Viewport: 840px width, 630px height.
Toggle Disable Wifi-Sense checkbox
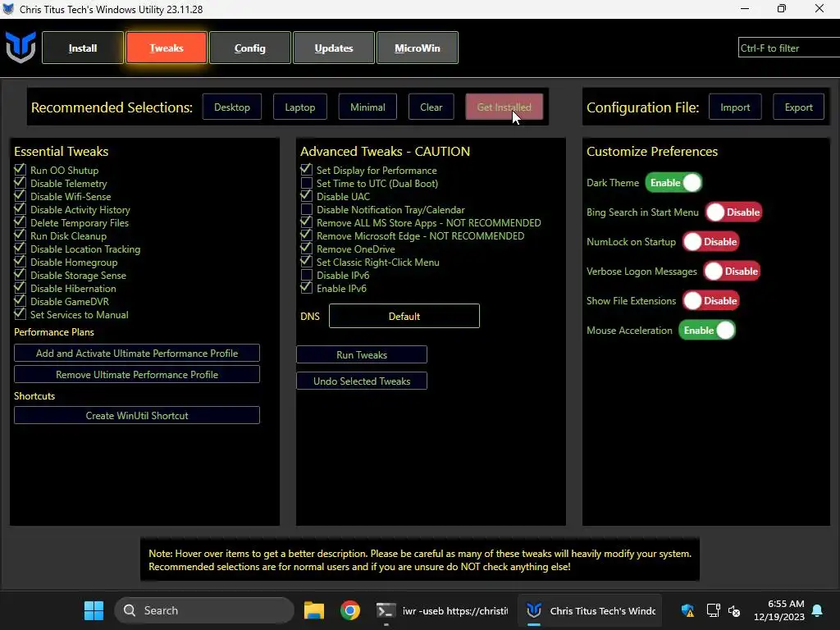[x=20, y=196]
